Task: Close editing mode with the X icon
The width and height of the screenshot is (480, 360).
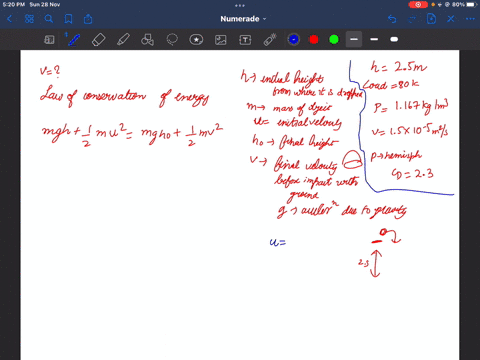Action: 451,19
